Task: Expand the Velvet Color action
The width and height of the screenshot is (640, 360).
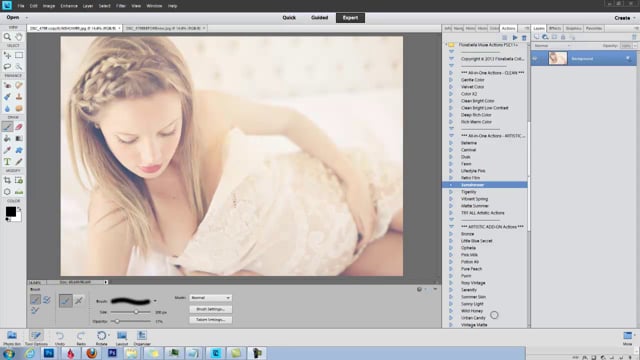Action: [x=451, y=87]
